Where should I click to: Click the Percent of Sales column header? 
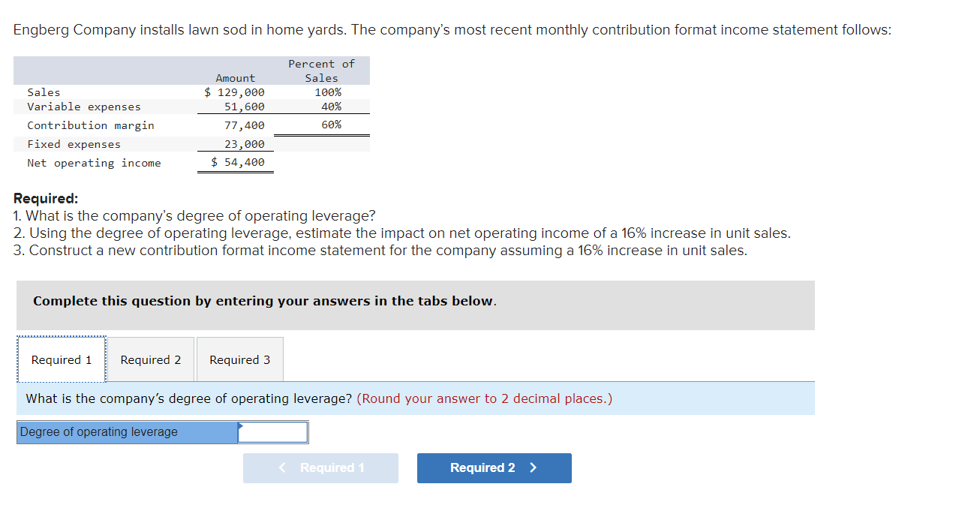(321, 71)
